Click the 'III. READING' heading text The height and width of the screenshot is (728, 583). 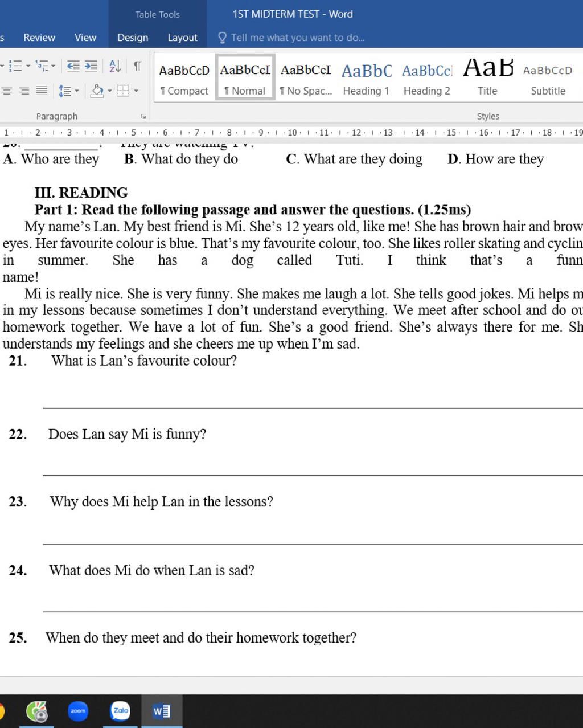pyautogui.click(x=81, y=193)
